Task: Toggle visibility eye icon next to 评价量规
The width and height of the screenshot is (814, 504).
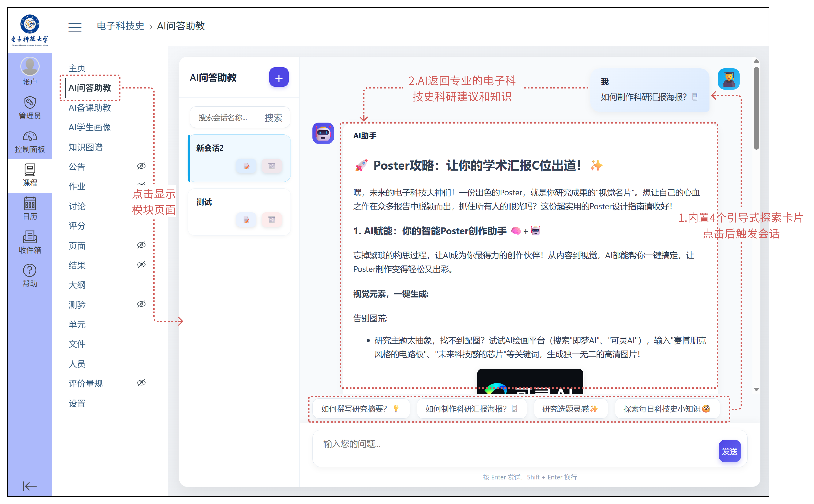Action: coord(141,383)
